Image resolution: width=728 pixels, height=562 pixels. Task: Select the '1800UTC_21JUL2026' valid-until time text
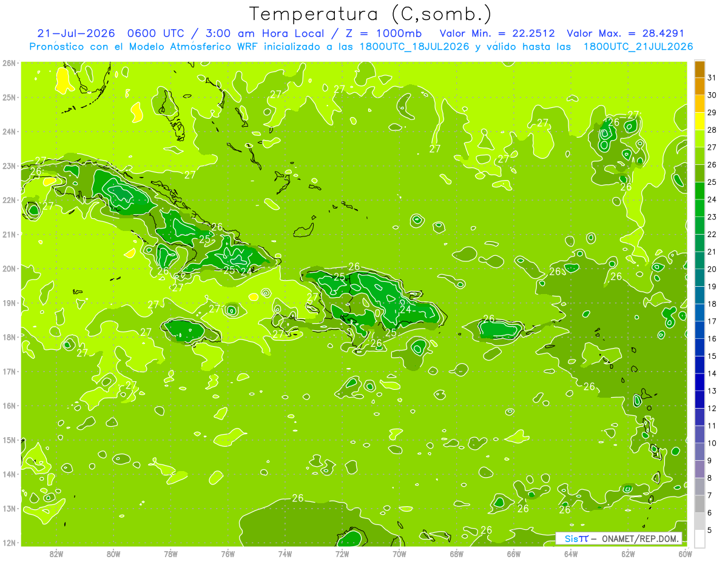coord(638,47)
